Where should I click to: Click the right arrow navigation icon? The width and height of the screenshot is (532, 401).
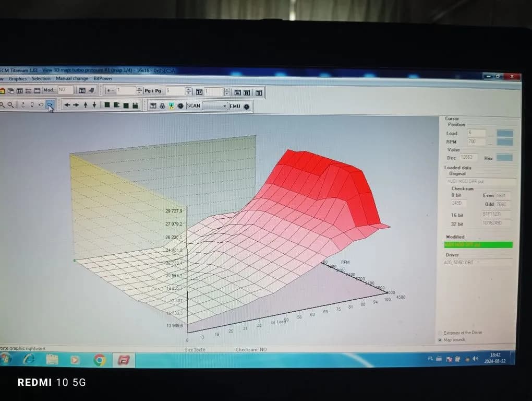click(x=76, y=105)
